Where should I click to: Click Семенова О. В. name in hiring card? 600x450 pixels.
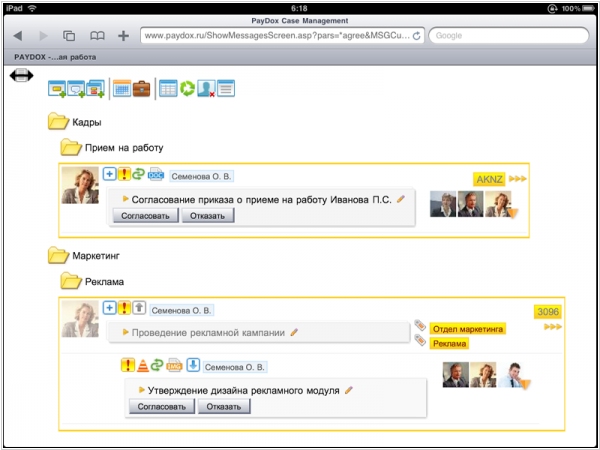(x=201, y=176)
